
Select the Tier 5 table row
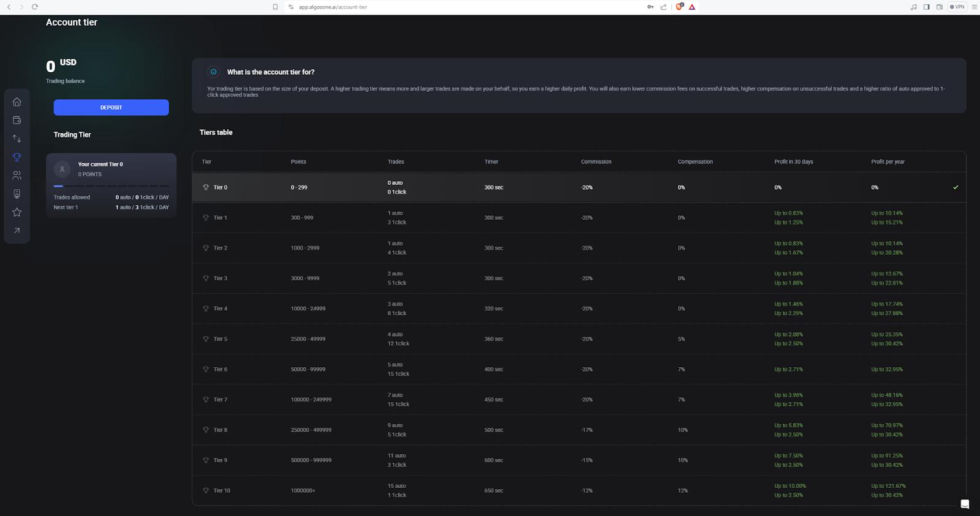click(x=579, y=339)
